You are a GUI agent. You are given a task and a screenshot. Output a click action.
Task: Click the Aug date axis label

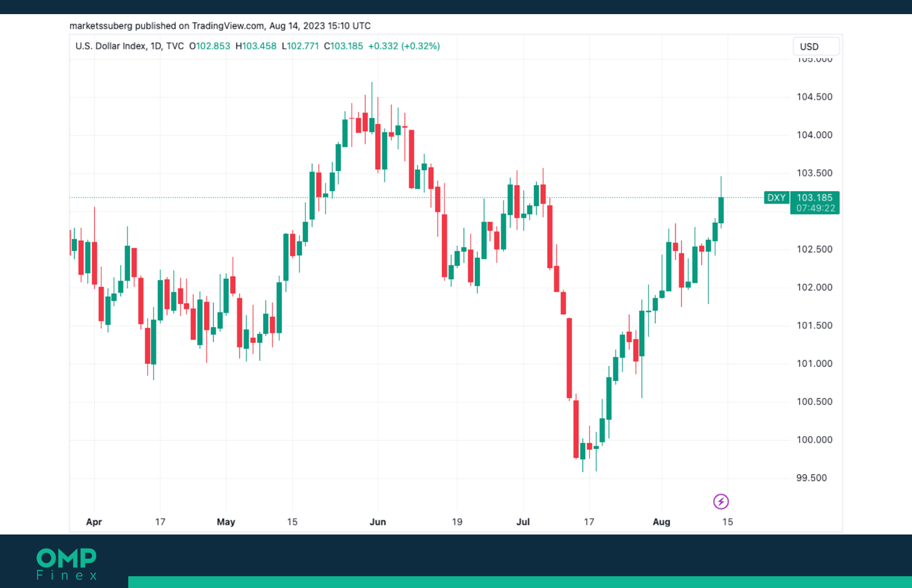661,522
